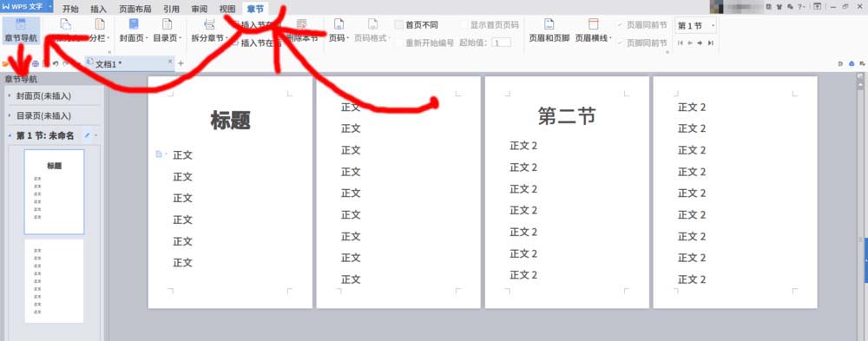This screenshot has height=341, width=868.
Task: Click the 删除本节 delete section icon
Action: pyautogui.click(x=301, y=25)
